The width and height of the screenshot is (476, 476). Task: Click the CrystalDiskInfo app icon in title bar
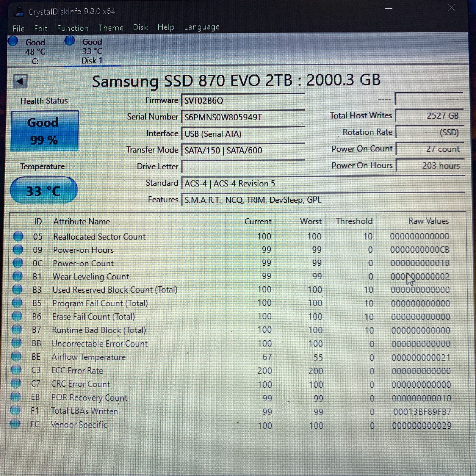coord(19,12)
